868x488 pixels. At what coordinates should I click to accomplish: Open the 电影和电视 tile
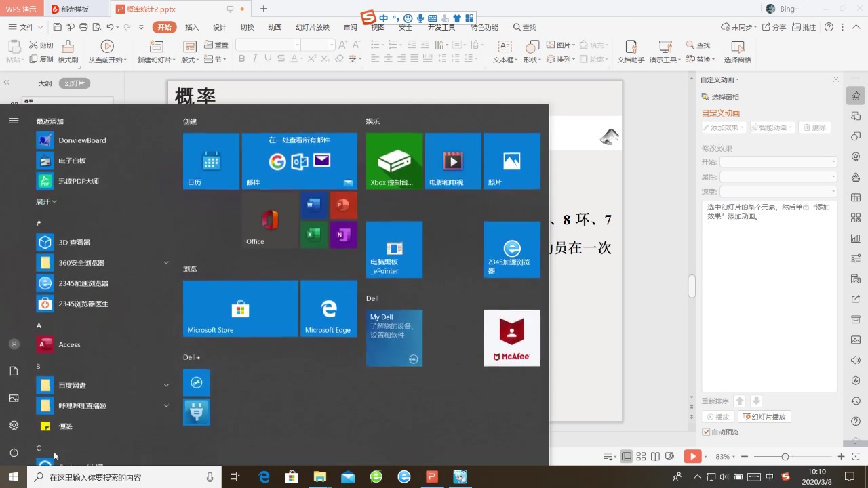[x=453, y=161]
